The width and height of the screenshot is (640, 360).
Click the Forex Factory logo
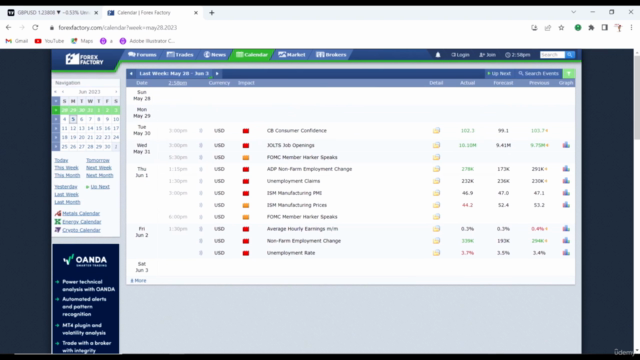tap(84, 59)
